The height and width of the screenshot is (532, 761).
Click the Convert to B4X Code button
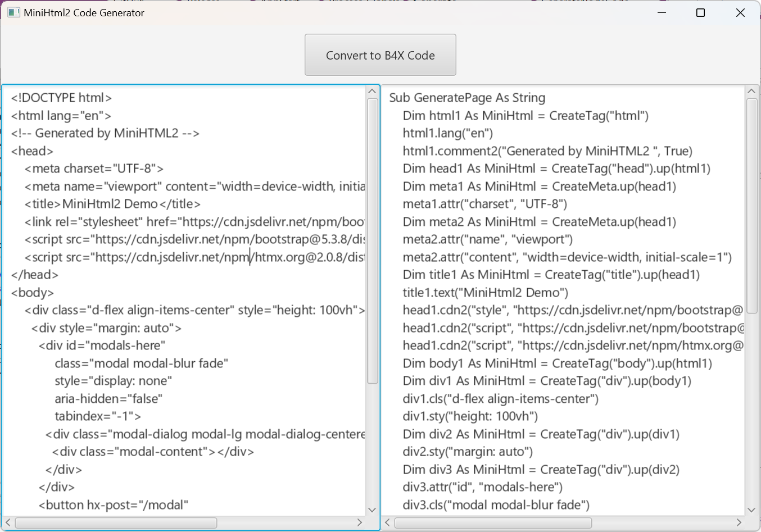tap(380, 55)
